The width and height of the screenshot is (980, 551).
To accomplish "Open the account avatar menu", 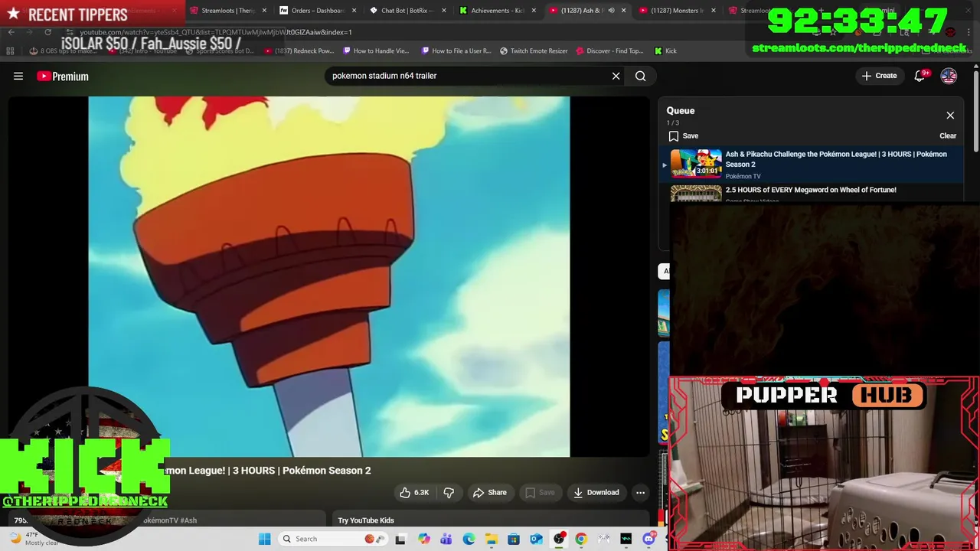I will [949, 76].
